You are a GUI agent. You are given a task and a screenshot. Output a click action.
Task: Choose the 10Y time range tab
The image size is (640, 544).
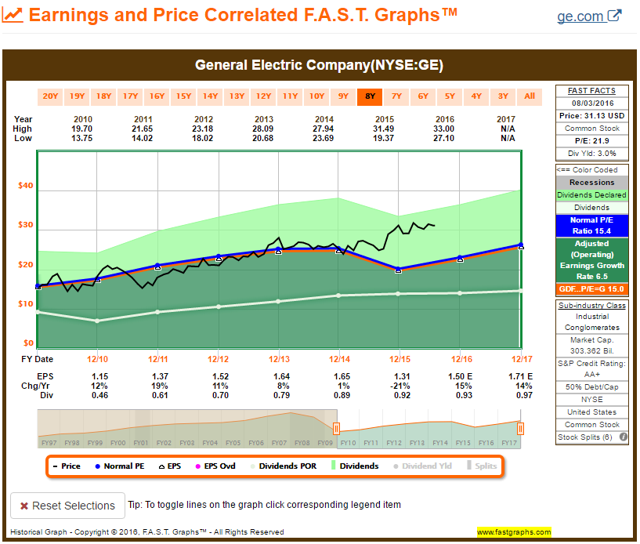pyautogui.click(x=317, y=97)
